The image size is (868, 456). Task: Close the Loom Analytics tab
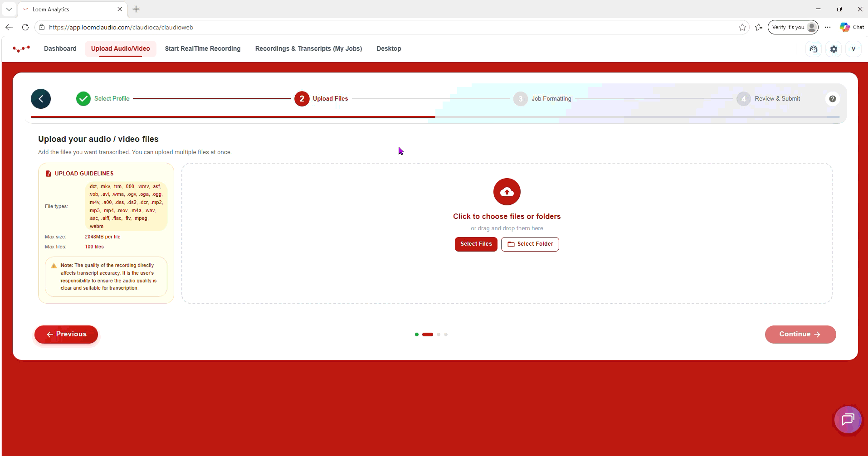click(x=120, y=9)
